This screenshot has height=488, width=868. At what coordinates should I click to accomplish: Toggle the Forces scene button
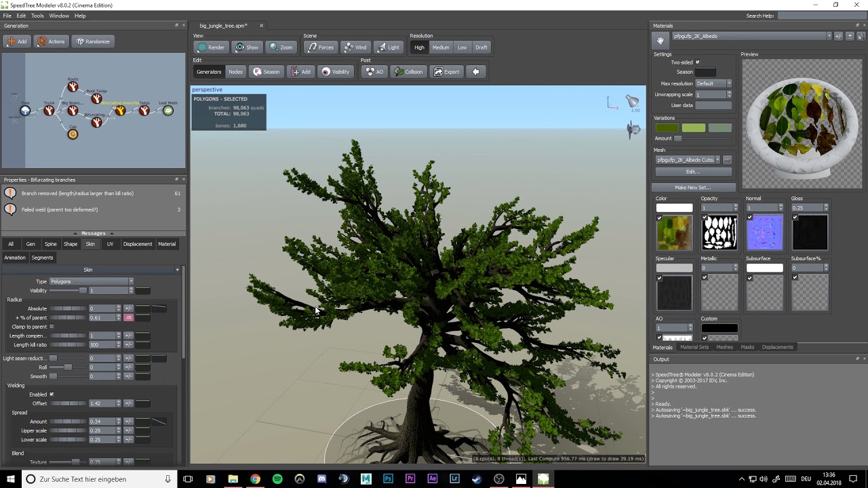coord(320,47)
